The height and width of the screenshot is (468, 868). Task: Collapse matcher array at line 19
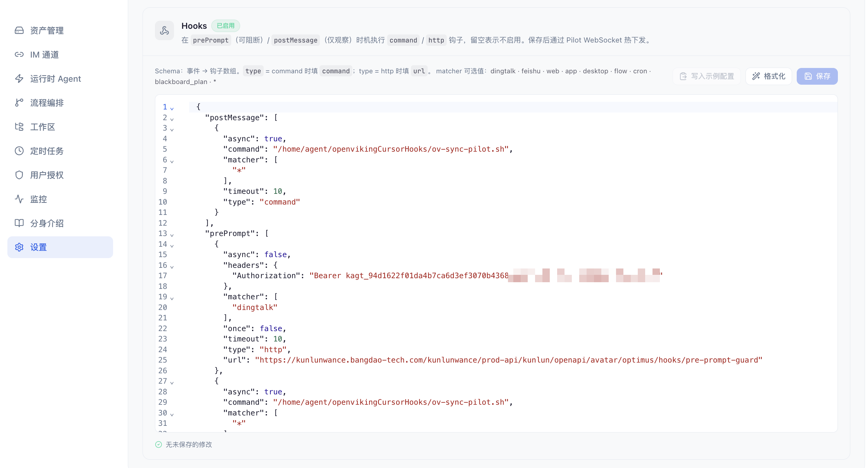(172, 298)
